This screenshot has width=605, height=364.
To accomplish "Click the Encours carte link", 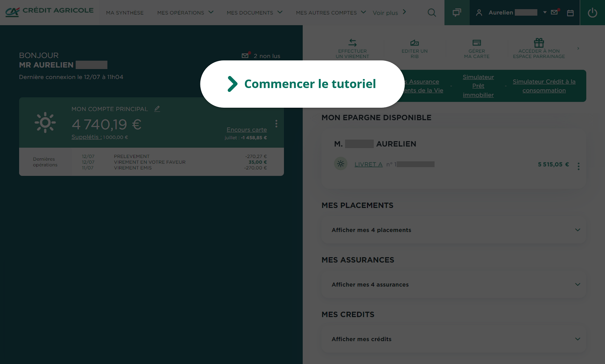I will pyautogui.click(x=247, y=130).
